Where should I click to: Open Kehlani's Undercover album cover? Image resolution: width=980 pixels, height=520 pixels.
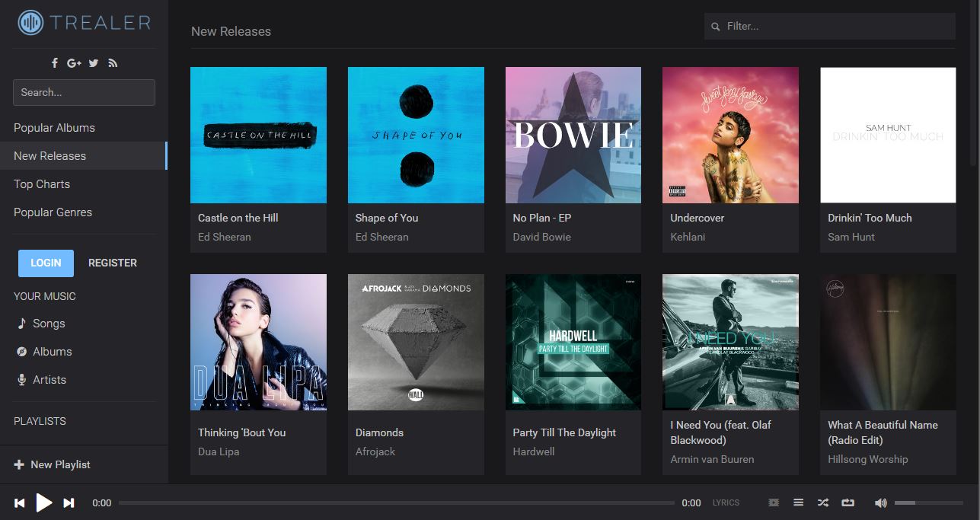click(731, 135)
